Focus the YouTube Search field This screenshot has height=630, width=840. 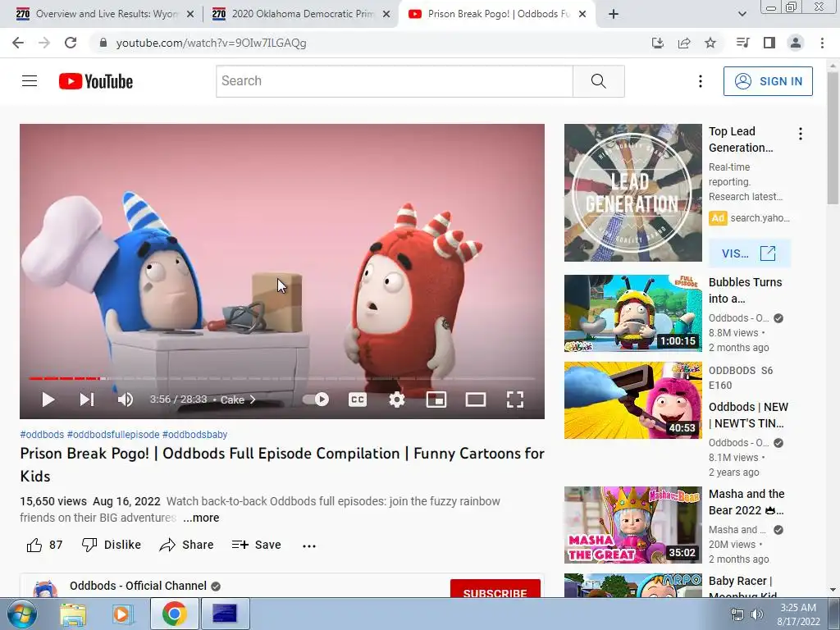[x=395, y=81]
